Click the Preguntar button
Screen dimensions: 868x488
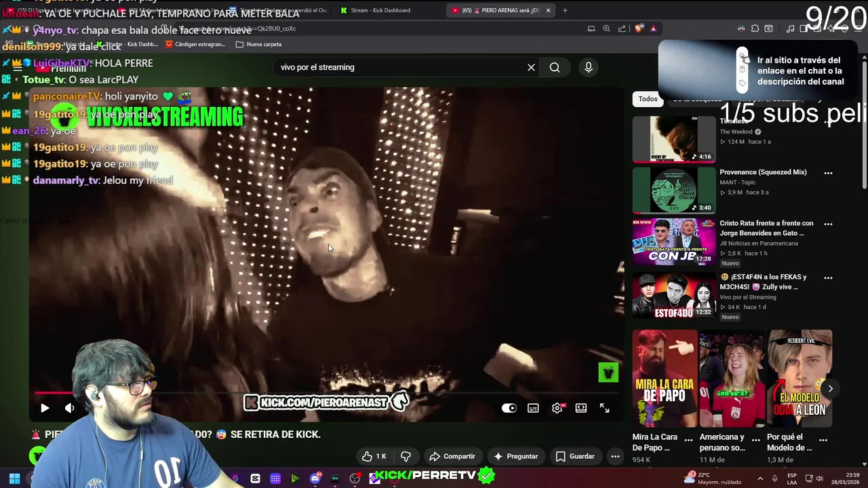[x=516, y=456]
